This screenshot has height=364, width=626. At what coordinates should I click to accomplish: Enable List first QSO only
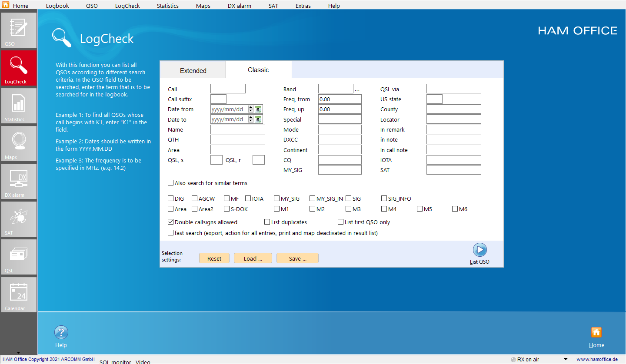pos(341,222)
